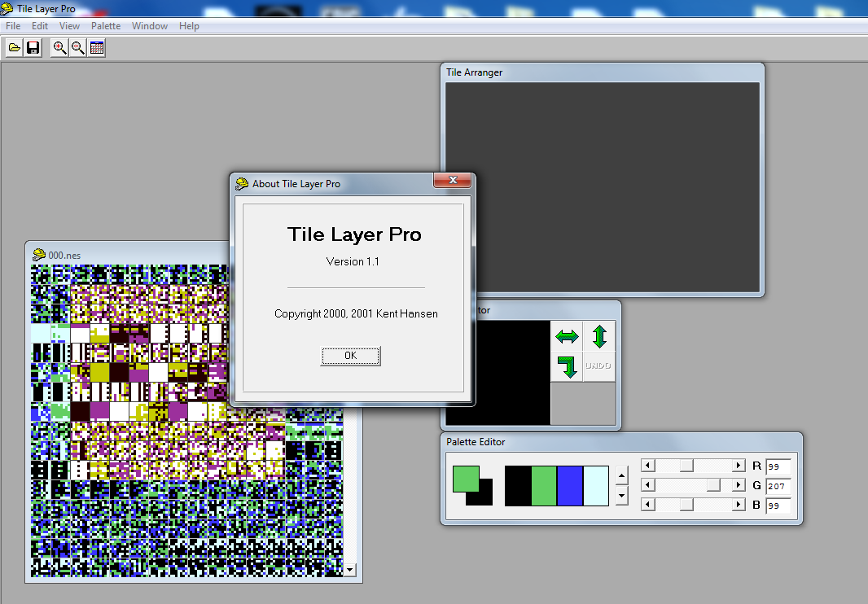This screenshot has width=868, height=604.
Task: Open the Palette menu
Action: click(106, 26)
